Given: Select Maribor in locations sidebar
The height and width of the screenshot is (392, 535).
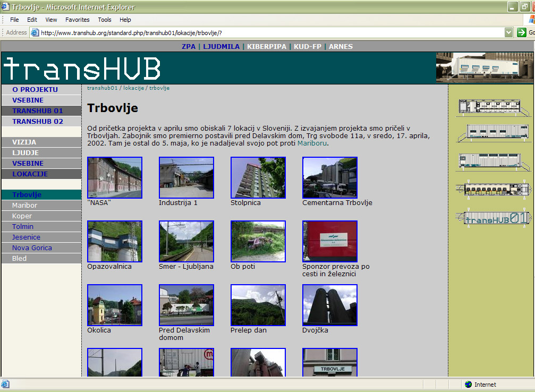Looking at the screenshot, I should [x=25, y=205].
